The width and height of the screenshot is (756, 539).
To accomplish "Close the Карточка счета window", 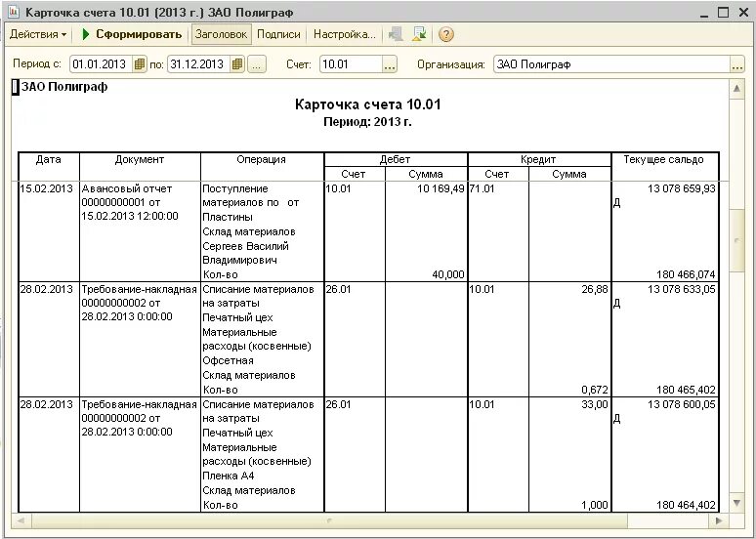I will 743,12.
